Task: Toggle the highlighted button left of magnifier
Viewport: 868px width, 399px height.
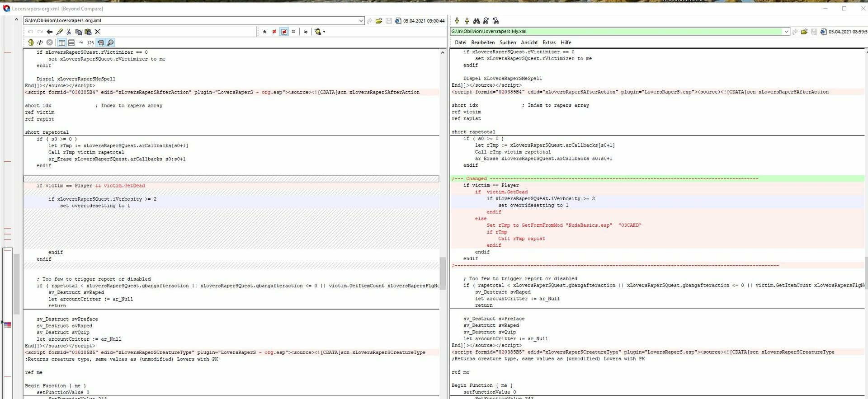Action: point(100,42)
